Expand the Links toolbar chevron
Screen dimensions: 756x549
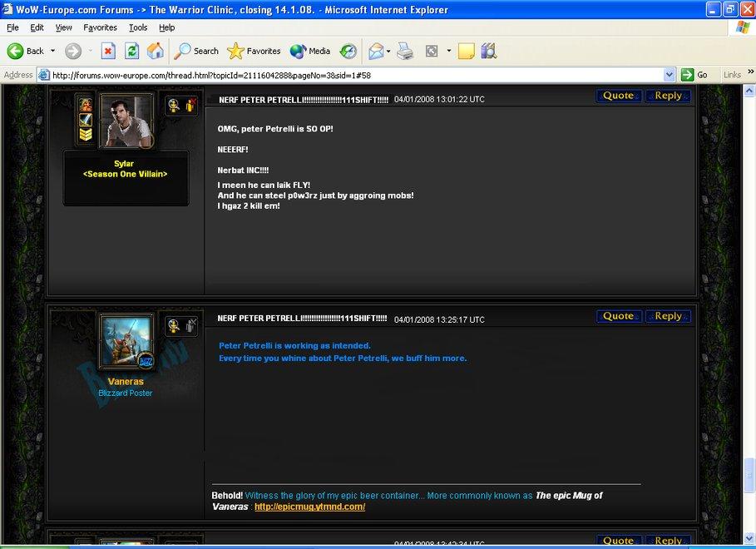pos(750,72)
